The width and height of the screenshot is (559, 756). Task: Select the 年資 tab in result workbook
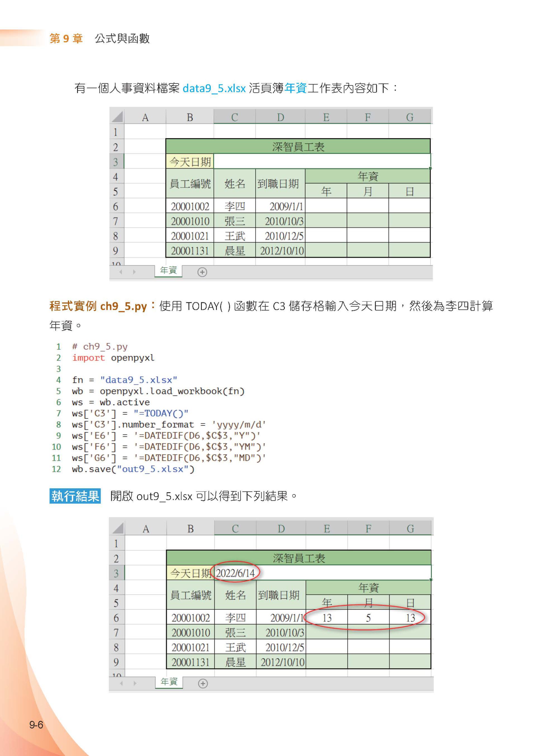click(x=169, y=683)
